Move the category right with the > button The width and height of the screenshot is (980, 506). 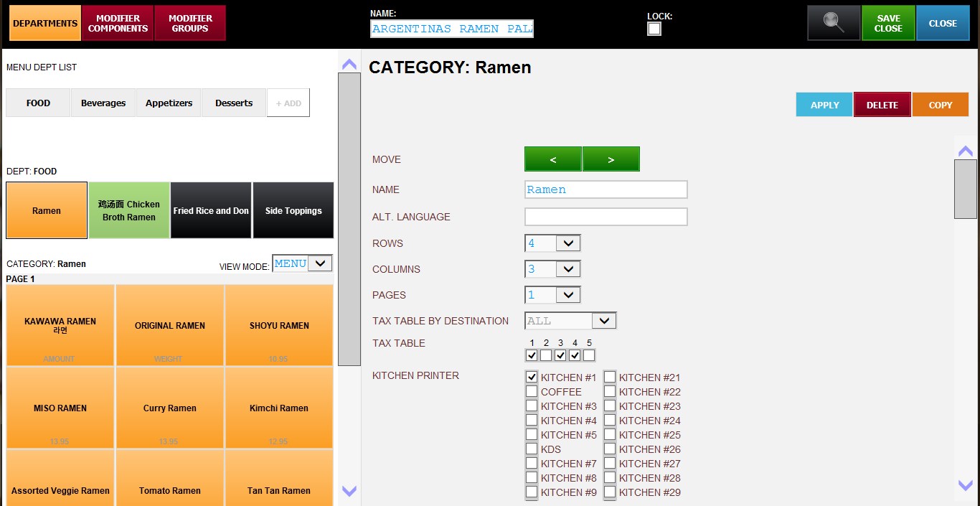point(611,159)
